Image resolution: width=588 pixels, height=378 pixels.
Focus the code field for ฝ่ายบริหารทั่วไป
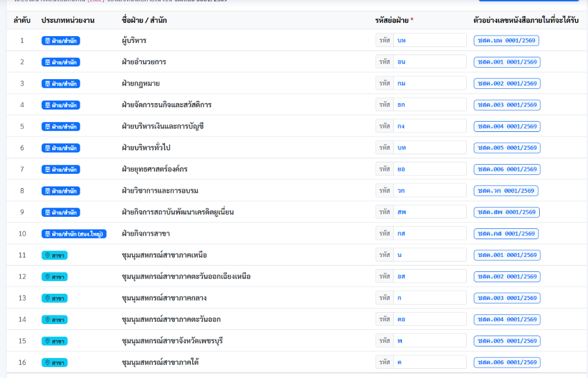[430, 147]
